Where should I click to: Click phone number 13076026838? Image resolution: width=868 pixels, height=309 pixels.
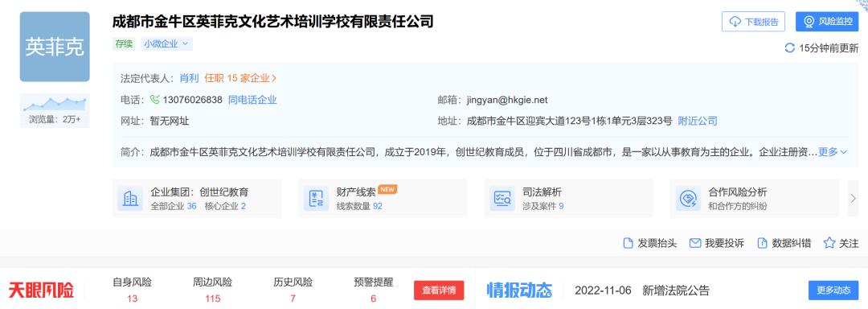pyautogui.click(x=193, y=101)
